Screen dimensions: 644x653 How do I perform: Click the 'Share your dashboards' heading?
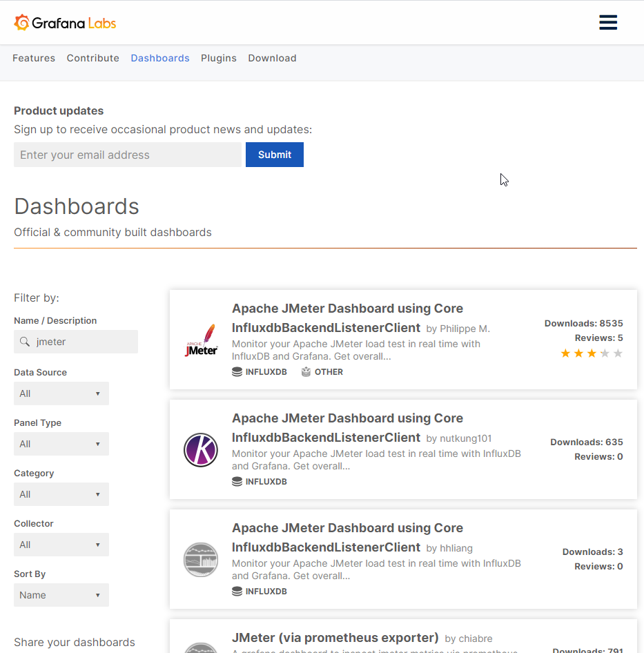pos(75,642)
